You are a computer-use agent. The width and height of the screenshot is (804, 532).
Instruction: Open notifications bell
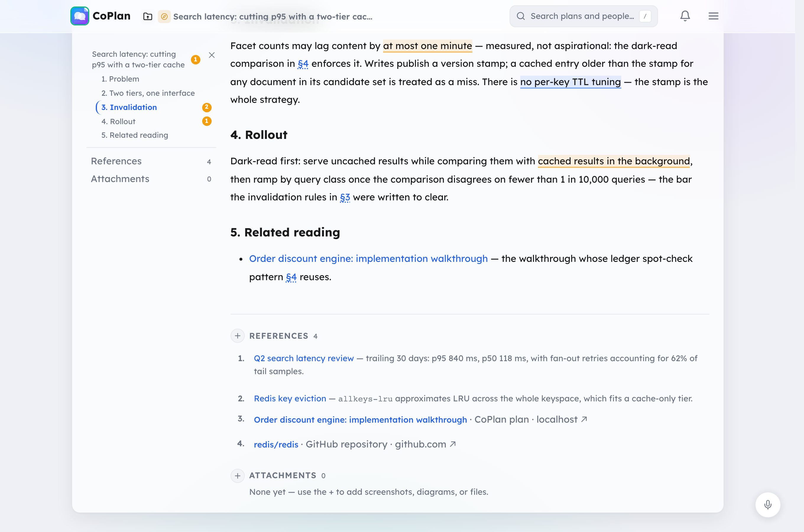coord(685,16)
